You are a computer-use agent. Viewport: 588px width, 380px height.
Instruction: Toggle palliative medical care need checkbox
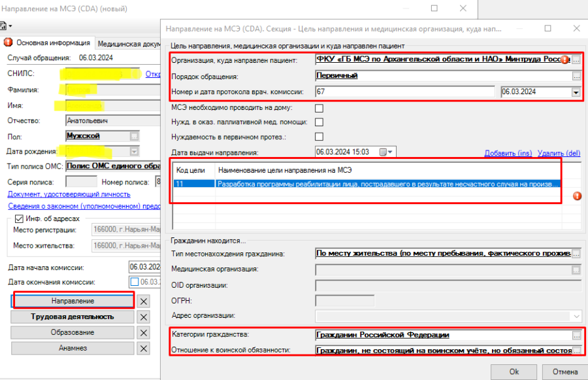point(319,122)
